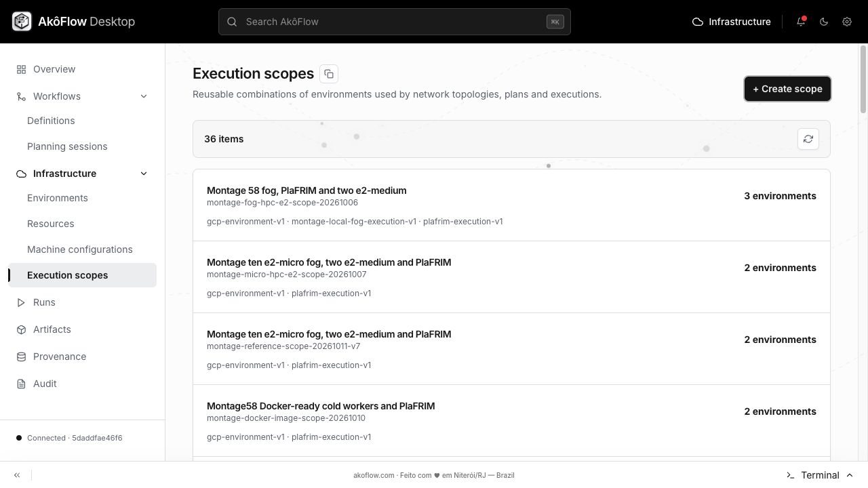Open scope Montage 58 fog, PlaFRIM and two e2-medium

coord(511,205)
